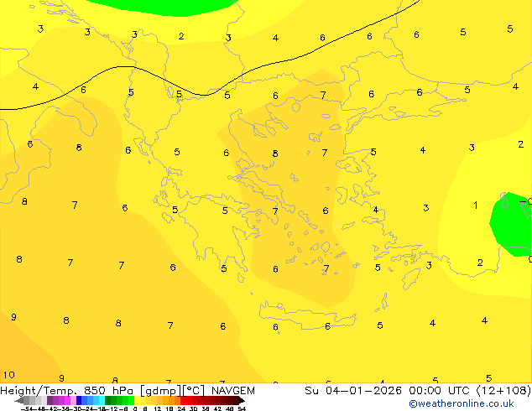Screen dimensions: 532x411
Task: Select the green cold region at top of map
Action: pos(163,7)
